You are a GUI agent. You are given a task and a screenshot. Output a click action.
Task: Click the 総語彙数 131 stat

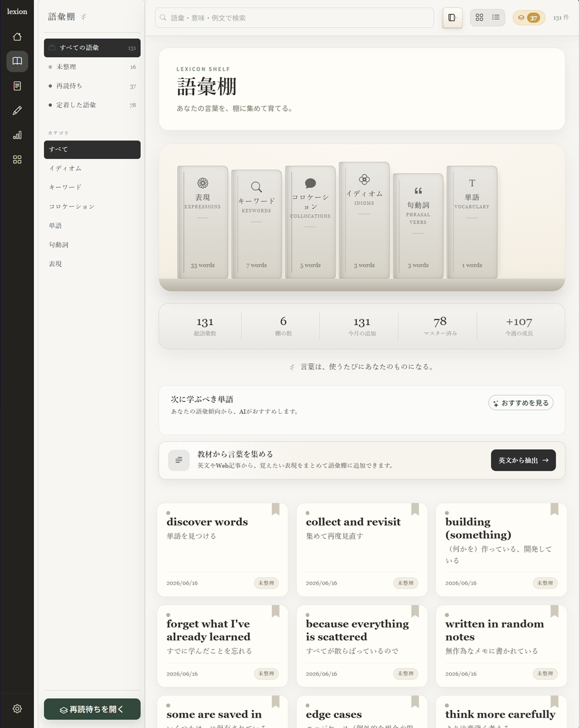coord(205,326)
